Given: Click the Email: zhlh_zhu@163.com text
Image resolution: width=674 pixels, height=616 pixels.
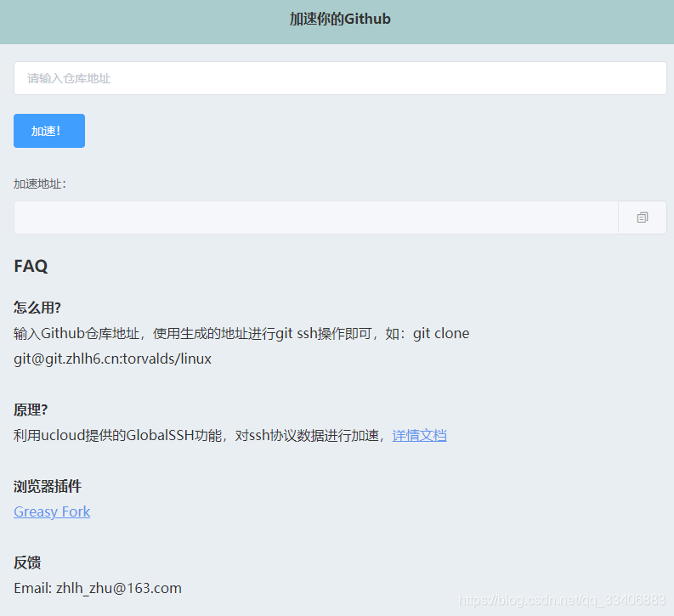Looking at the screenshot, I should point(98,588).
